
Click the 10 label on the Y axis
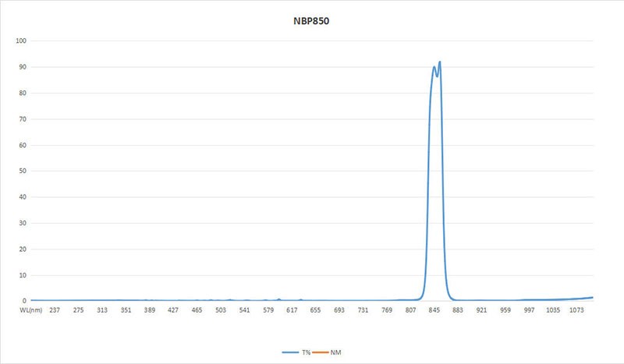23,275
